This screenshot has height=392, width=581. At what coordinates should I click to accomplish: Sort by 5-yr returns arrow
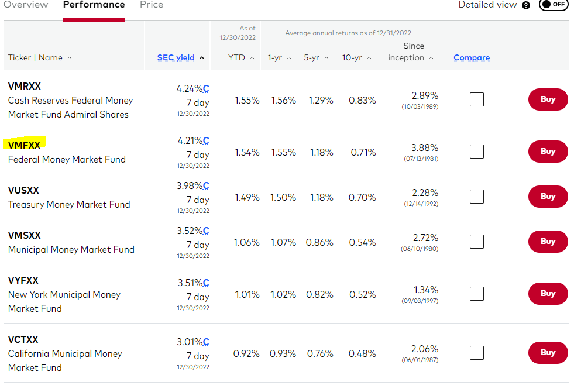(x=326, y=58)
